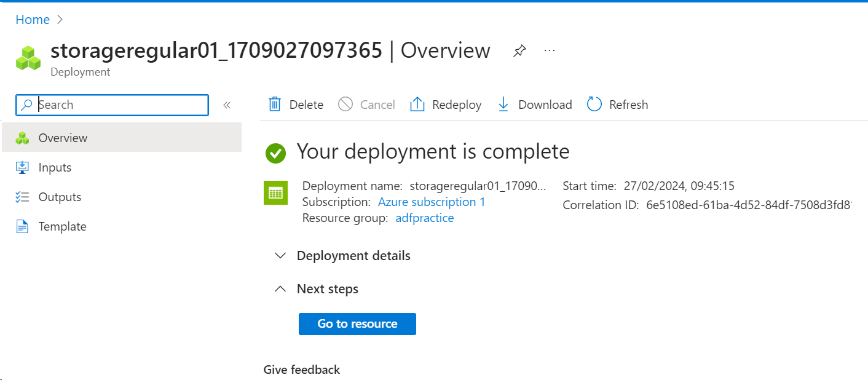Open the adfpractice resource group link

[x=425, y=218]
